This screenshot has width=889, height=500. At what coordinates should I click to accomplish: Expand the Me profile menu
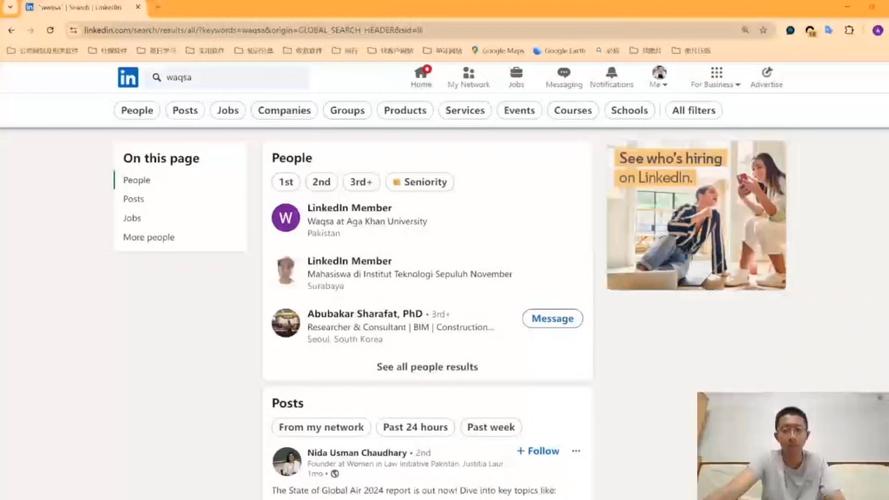tap(658, 77)
